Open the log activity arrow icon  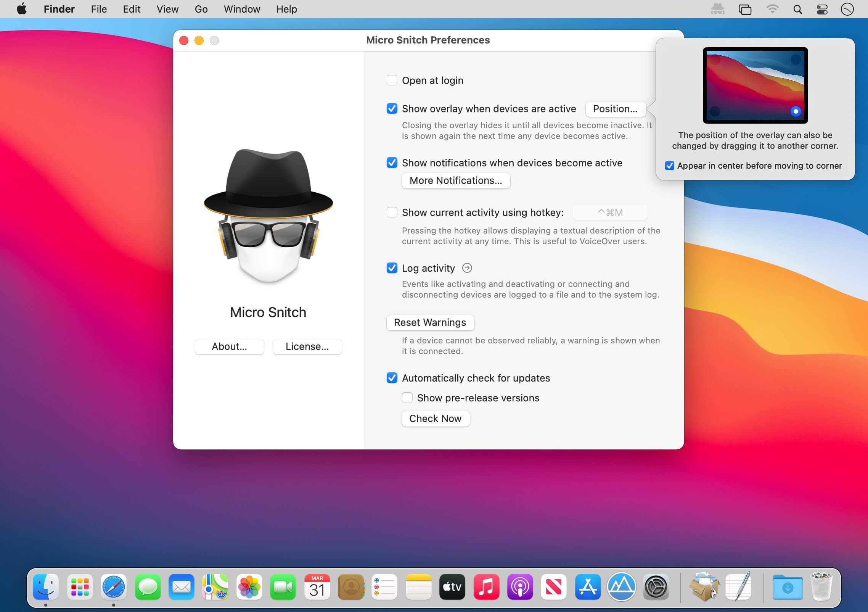click(x=467, y=268)
